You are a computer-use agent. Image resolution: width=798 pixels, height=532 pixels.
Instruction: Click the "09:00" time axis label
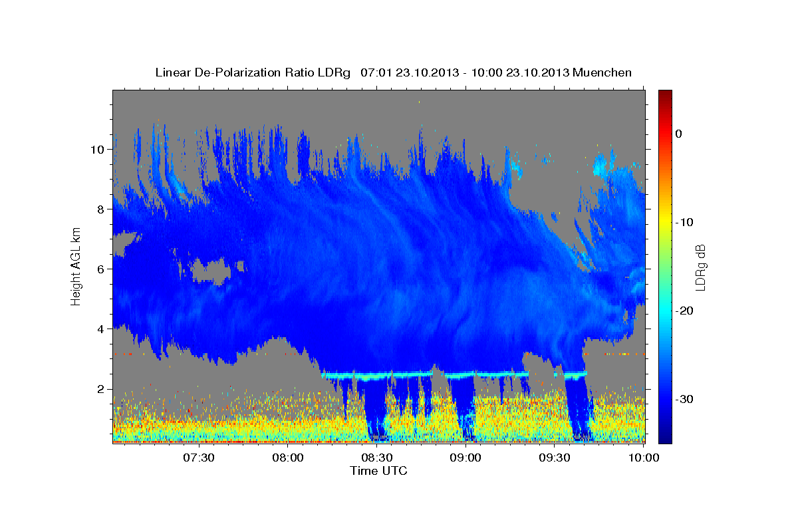point(465,458)
